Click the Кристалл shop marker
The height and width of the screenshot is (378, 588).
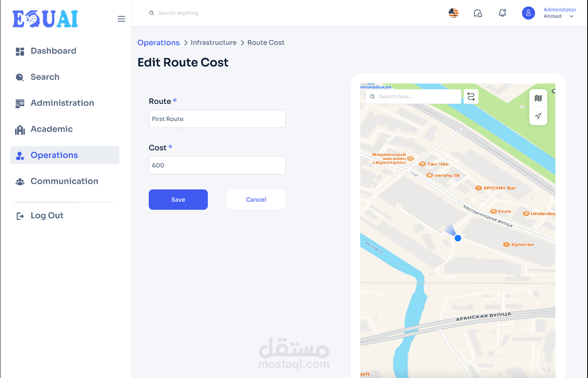tap(410, 158)
